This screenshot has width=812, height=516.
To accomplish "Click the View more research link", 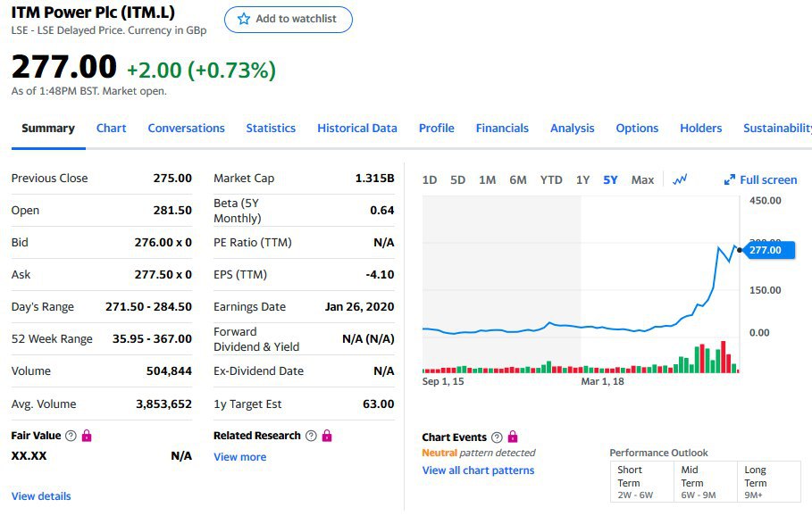I will point(239,457).
